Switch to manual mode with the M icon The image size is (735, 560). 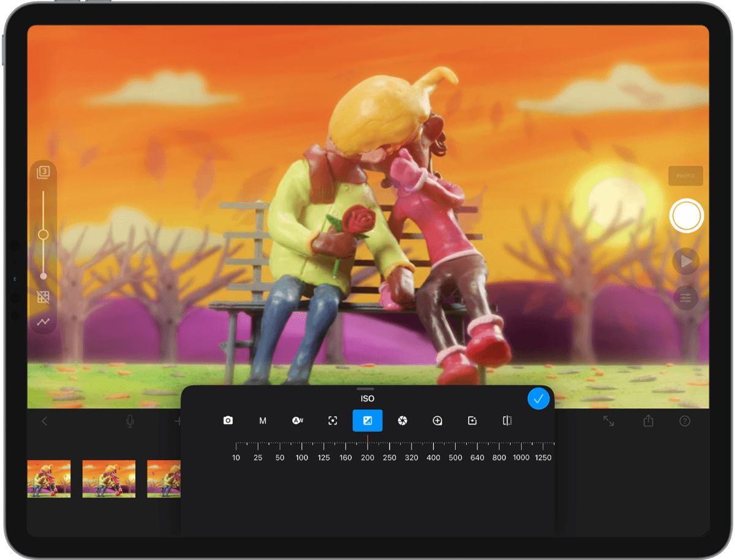tap(262, 421)
